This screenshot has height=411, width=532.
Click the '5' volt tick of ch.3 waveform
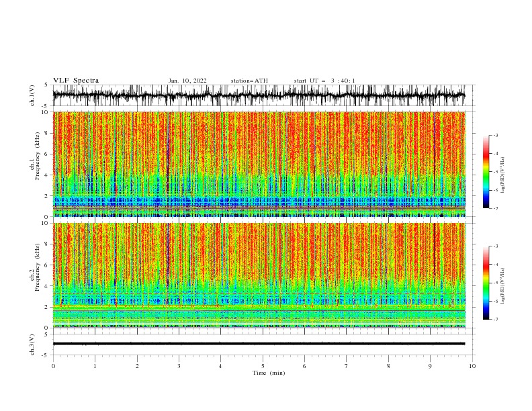click(x=47, y=334)
